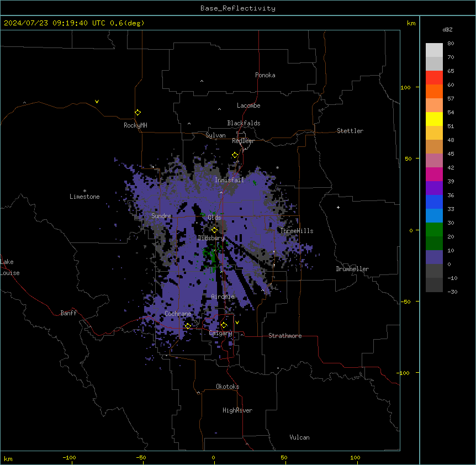The image size is (476, 465).
Task: Click the RedDeer city label
Action: coord(243,141)
